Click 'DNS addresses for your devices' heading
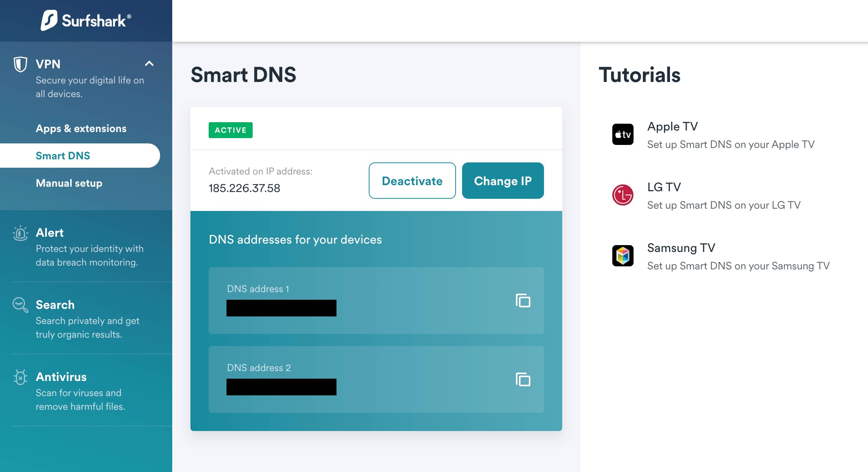This screenshot has width=868, height=472. pos(296,239)
